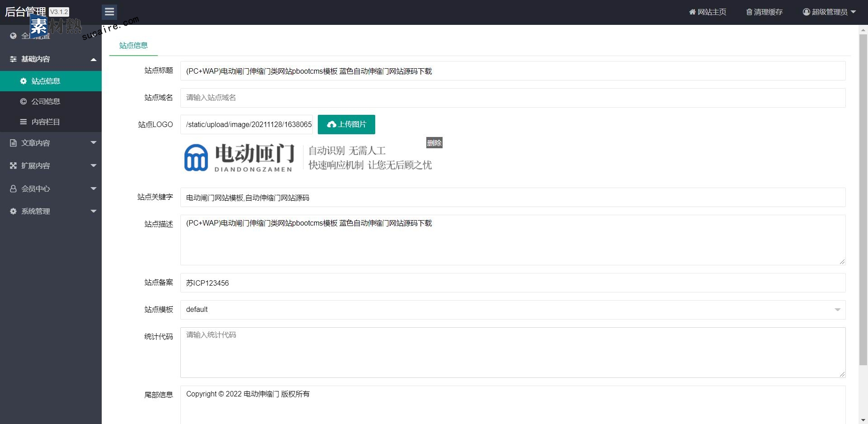Click the 站点域名 input field
The width and height of the screenshot is (868, 424).
tap(513, 98)
